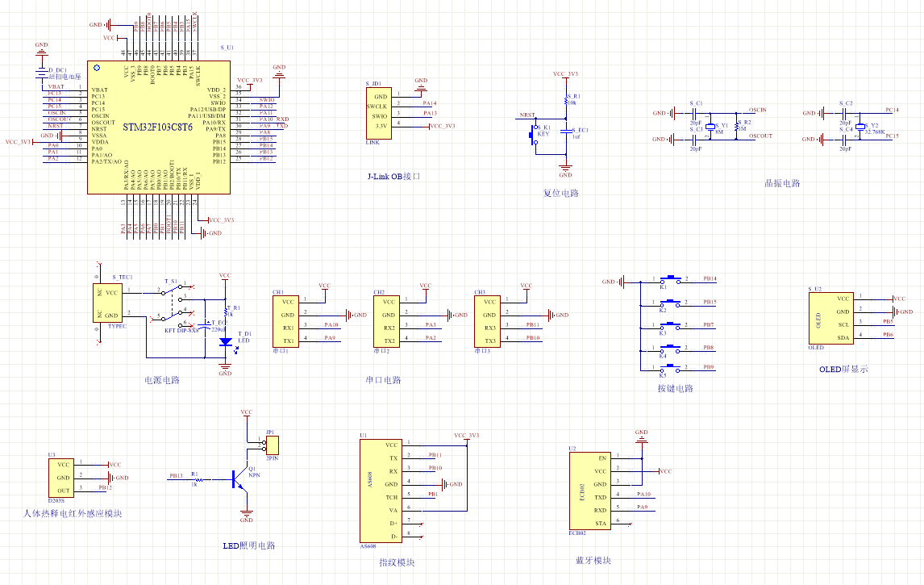Select the 8M crystal S_Y1
This screenshot has width=924, height=585.
click(710, 126)
